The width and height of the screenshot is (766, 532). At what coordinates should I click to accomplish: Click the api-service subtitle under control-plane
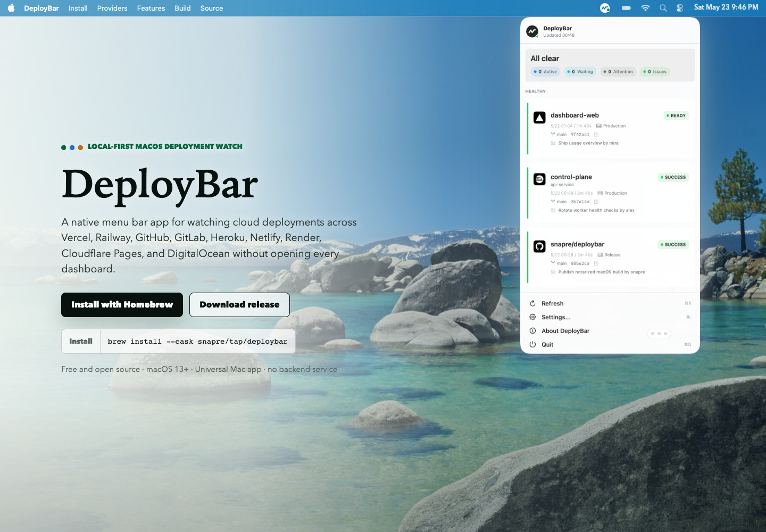[562, 185]
